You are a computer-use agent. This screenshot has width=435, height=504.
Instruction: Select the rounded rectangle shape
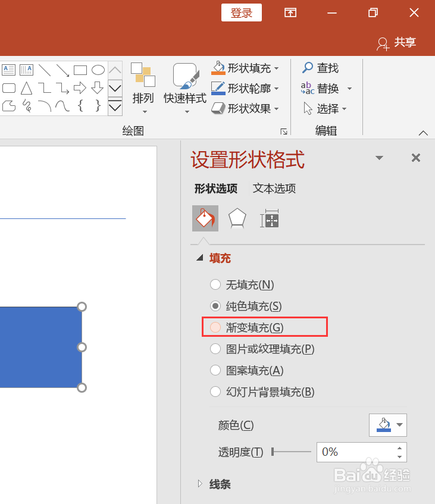9,88
